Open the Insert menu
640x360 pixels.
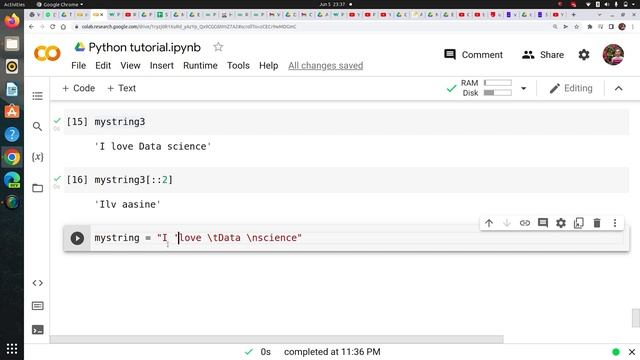[162, 66]
